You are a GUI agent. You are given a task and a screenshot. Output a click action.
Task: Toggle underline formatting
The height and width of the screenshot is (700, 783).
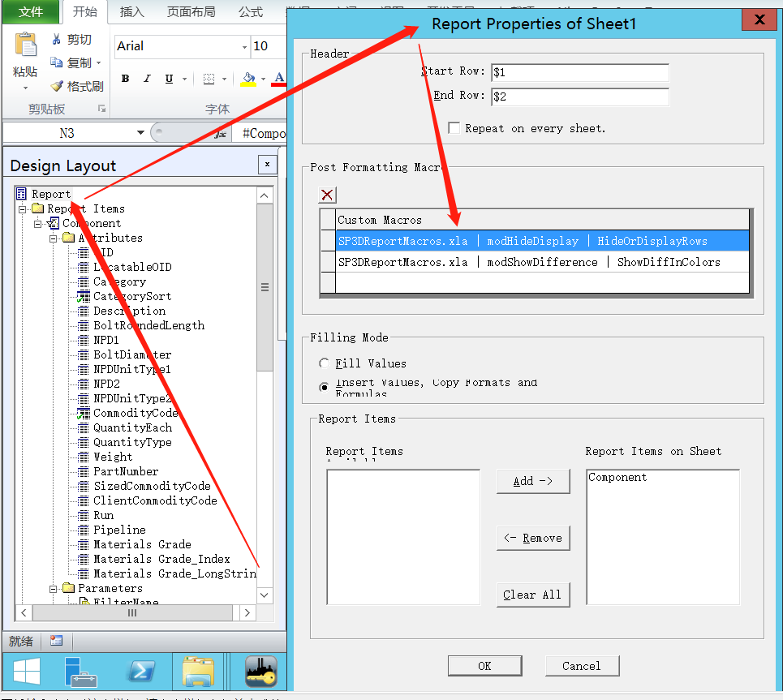[x=170, y=79]
